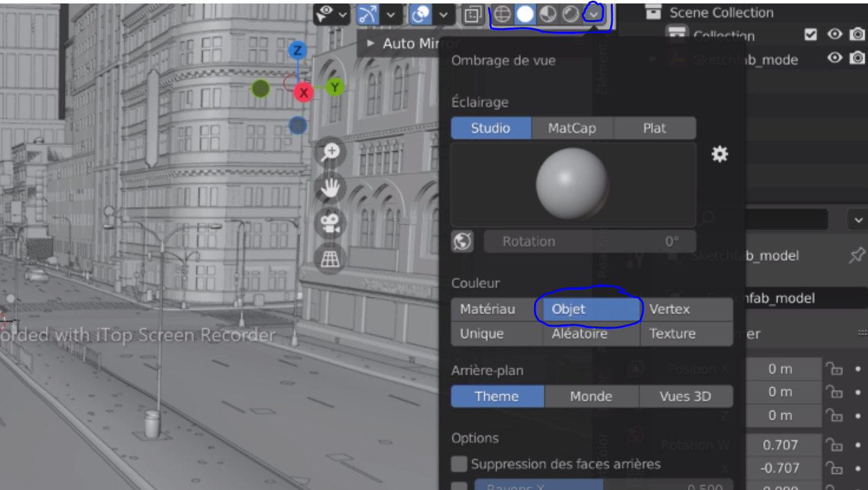The image size is (868, 490).
Task: Switch viewport to wireframe shading
Action: (x=504, y=14)
